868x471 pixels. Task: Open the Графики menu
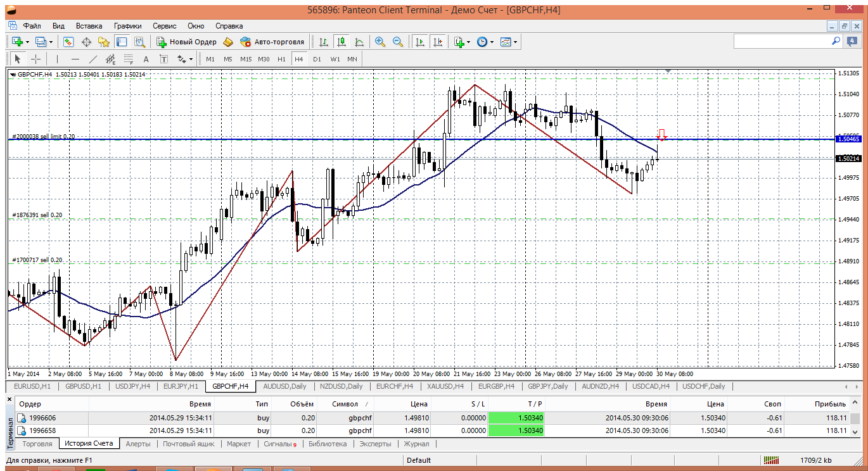[127, 26]
